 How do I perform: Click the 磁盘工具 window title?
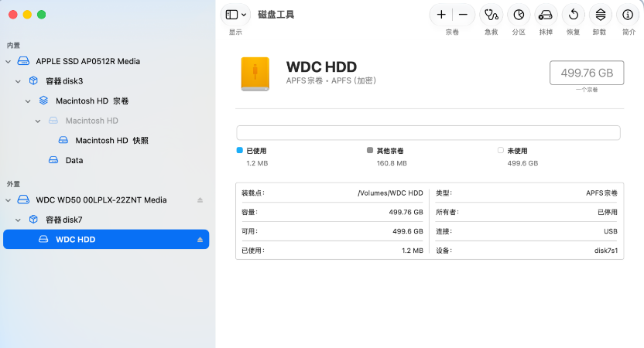pos(276,15)
